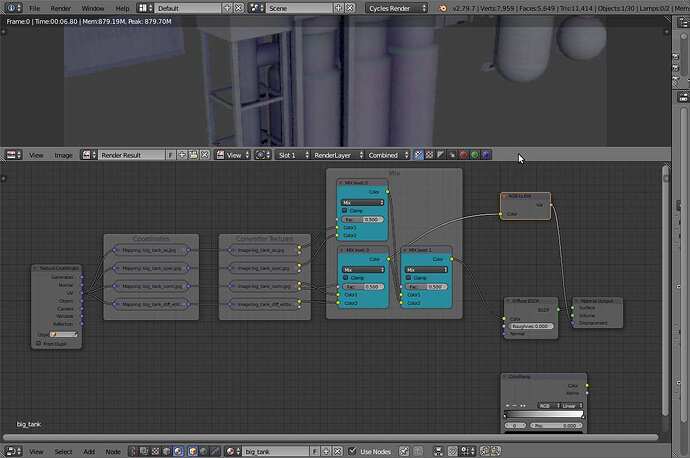Add new material with plus icon

click(326, 451)
